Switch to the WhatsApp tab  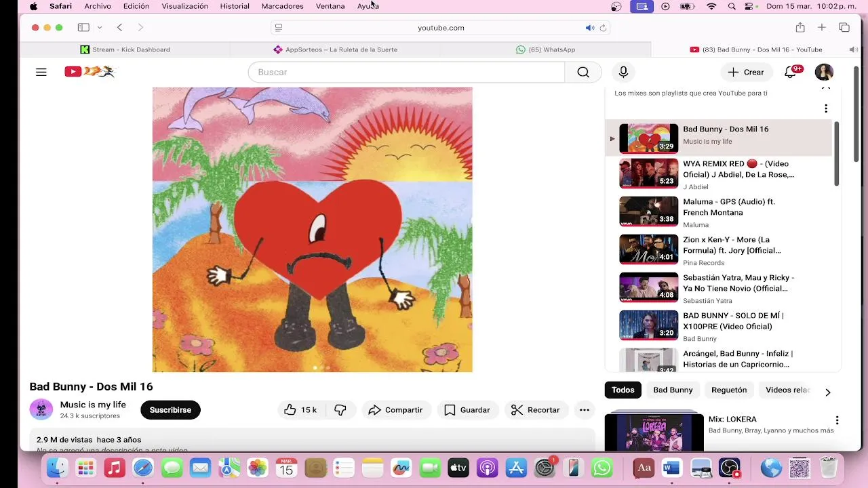coord(545,49)
